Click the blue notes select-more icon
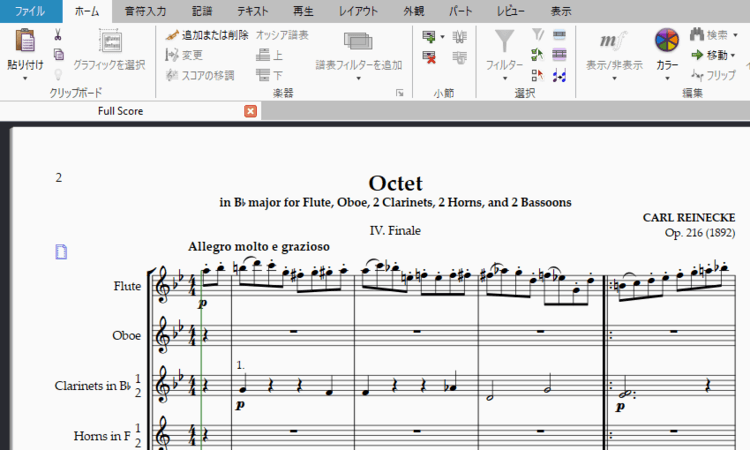 (x=559, y=75)
